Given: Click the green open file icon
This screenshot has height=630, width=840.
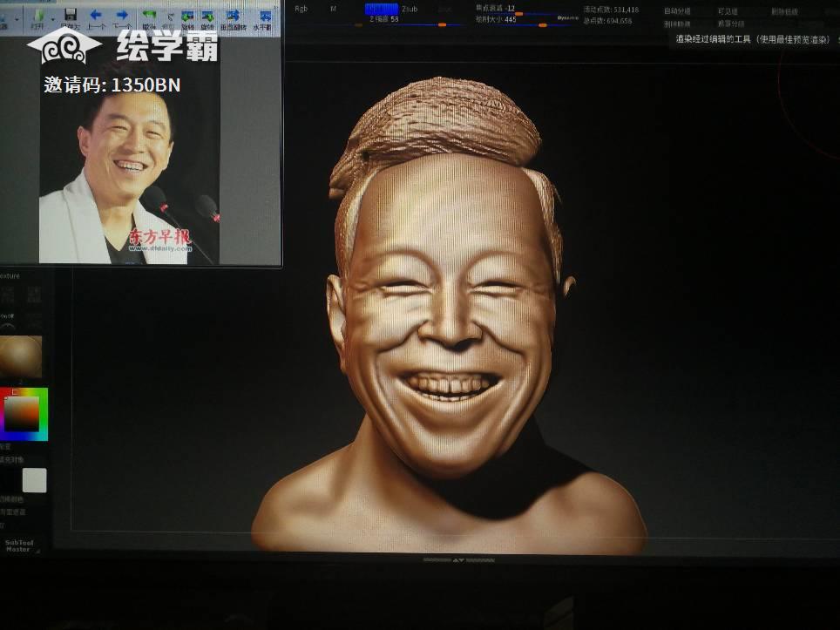Looking at the screenshot, I should (x=38, y=15).
